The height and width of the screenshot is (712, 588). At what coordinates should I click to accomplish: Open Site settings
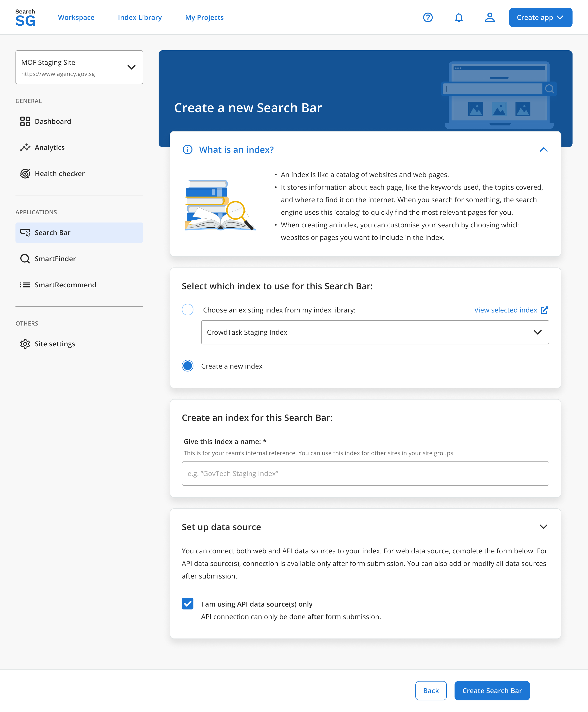[55, 344]
